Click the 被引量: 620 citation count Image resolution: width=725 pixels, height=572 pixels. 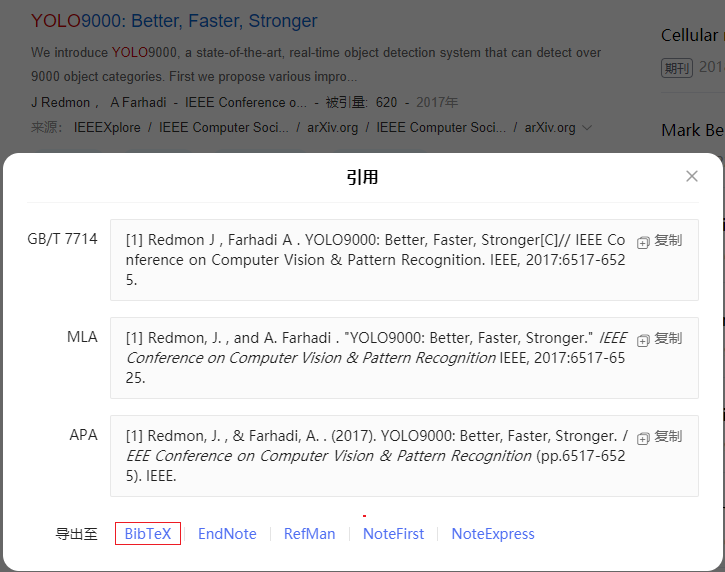pos(361,102)
